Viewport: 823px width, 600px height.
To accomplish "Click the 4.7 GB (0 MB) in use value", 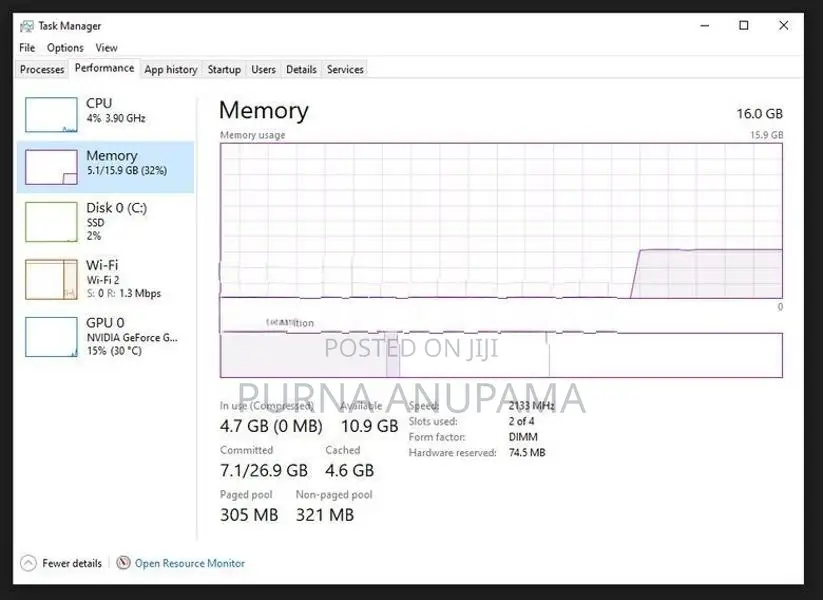I will click(x=271, y=426).
